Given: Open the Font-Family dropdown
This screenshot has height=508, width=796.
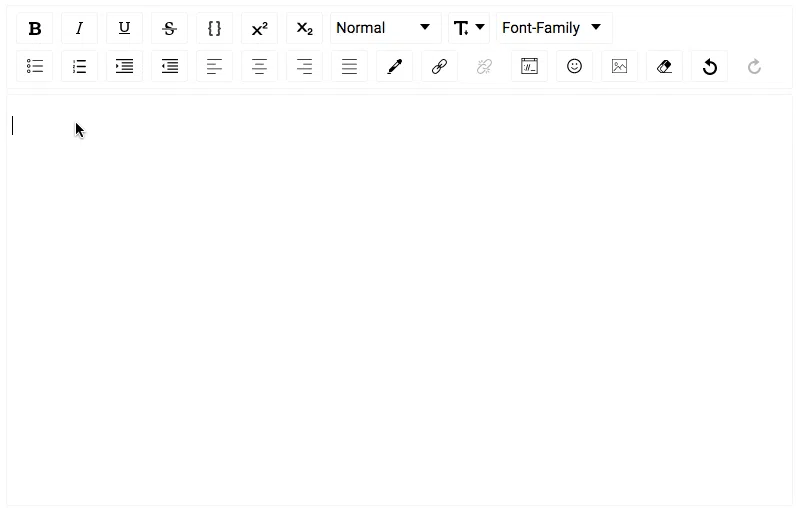Looking at the screenshot, I should pyautogui.click(x=554, y=28).
